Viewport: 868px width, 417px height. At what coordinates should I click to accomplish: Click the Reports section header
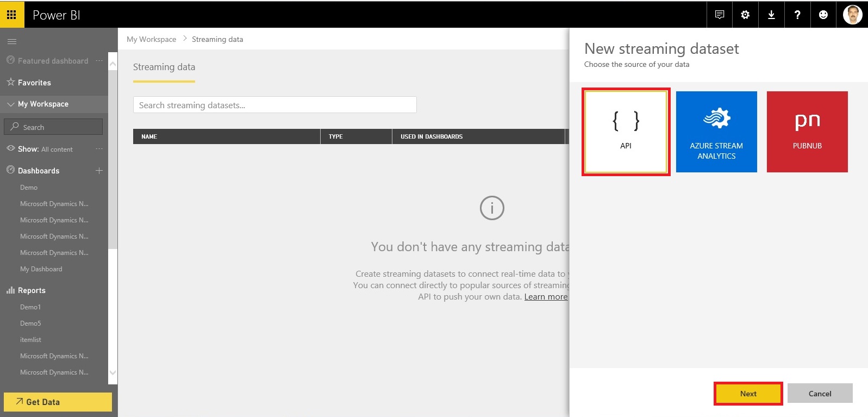32,290
